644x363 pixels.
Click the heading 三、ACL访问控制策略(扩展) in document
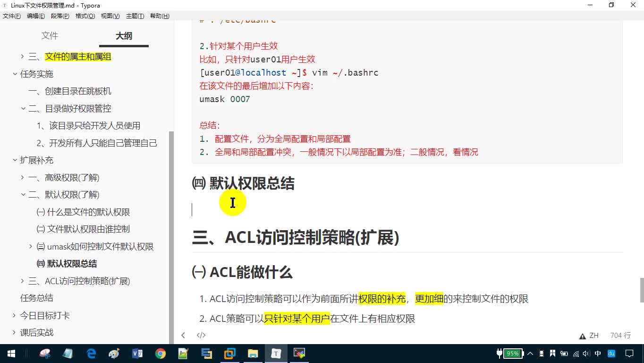click(296, 237)
